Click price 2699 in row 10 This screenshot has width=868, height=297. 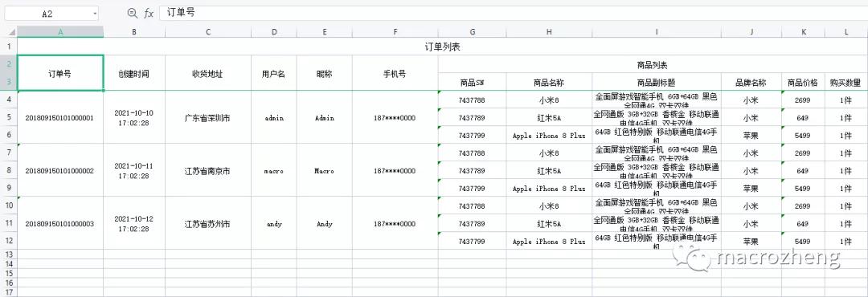[x=803, y=205]
